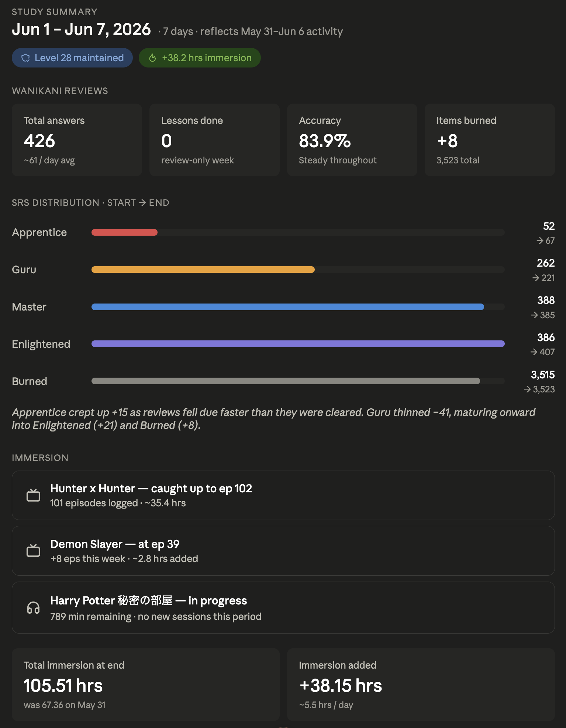566x728 pixels.
Task: Click the arrow icon next to Apprentice 67
Action: tap(540, 240)
